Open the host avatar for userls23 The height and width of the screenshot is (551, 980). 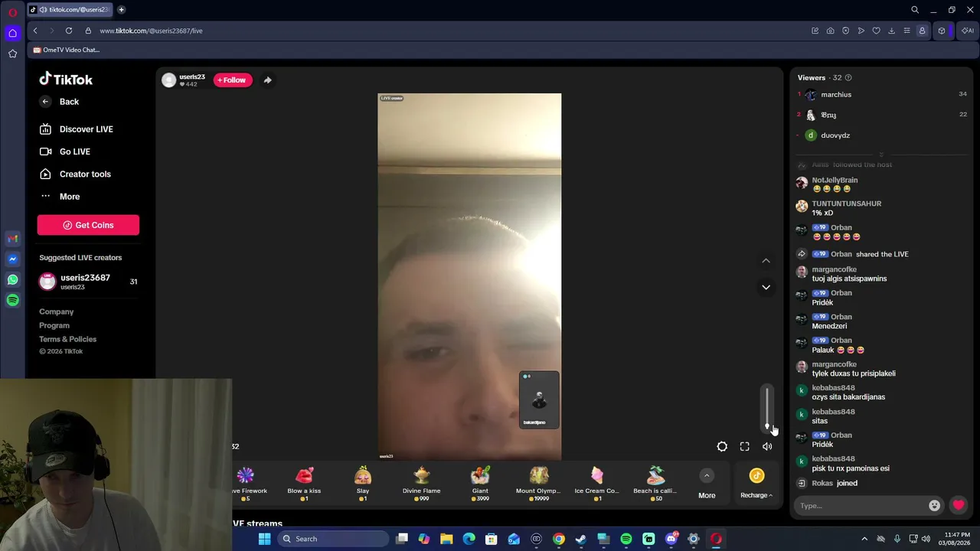tap(168, 80)
